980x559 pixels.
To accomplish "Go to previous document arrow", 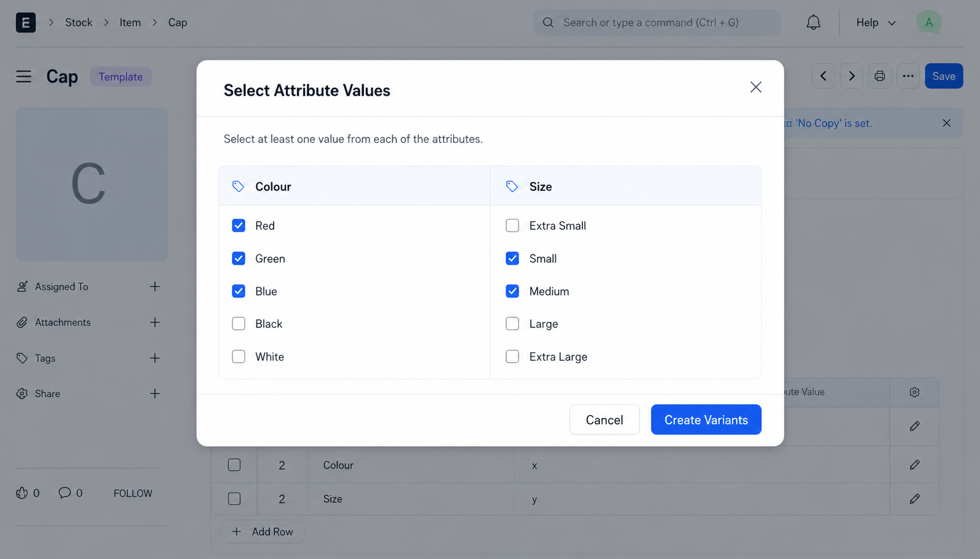I will [x=823, y=76].
